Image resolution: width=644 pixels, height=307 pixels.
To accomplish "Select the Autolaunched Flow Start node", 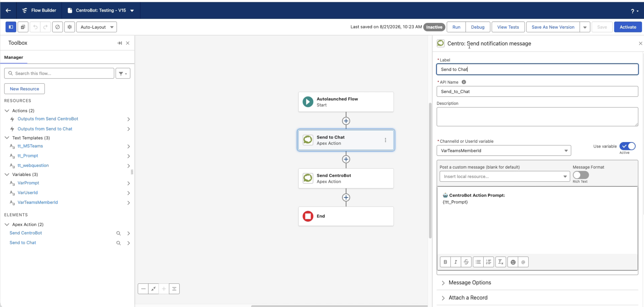I will (x=346, y=102).
